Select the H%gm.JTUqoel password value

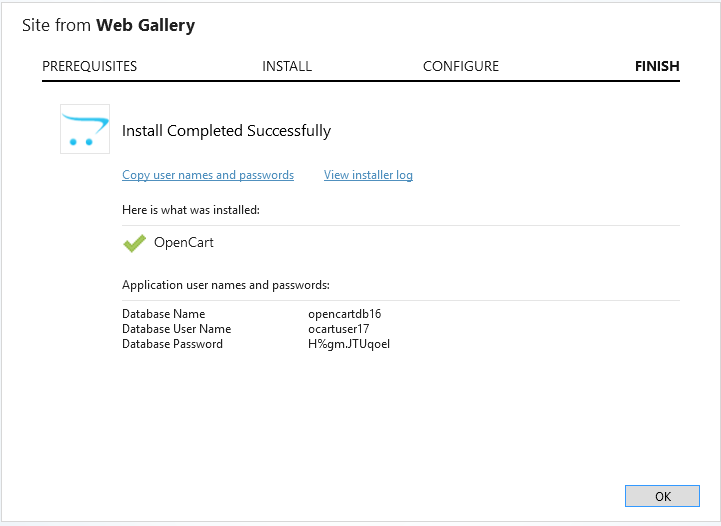pyautogui.click(x=349, y=344)
